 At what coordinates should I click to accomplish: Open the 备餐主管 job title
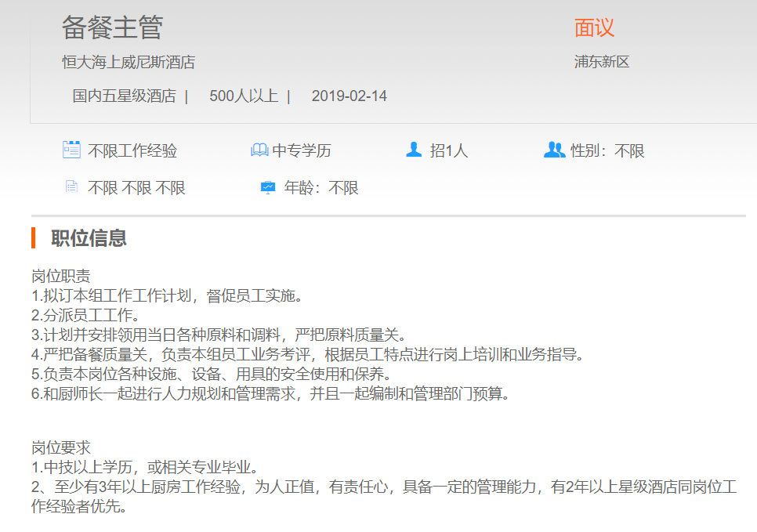pos(112,27)
